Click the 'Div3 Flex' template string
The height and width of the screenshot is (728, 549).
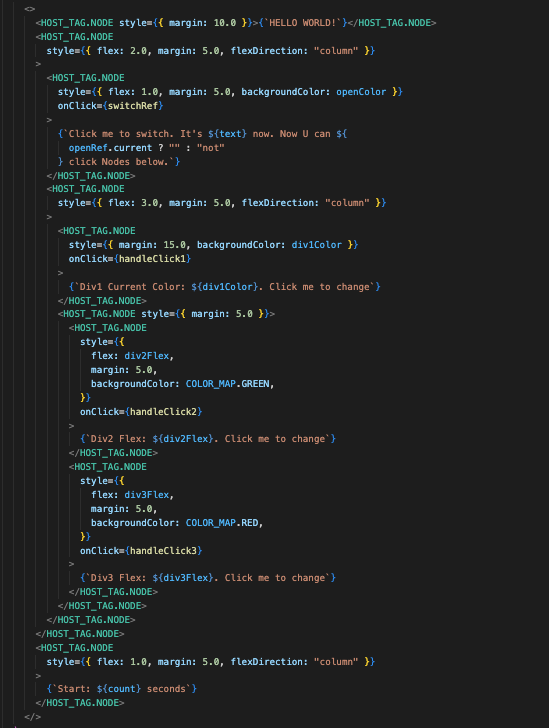(x=208, y=578)
